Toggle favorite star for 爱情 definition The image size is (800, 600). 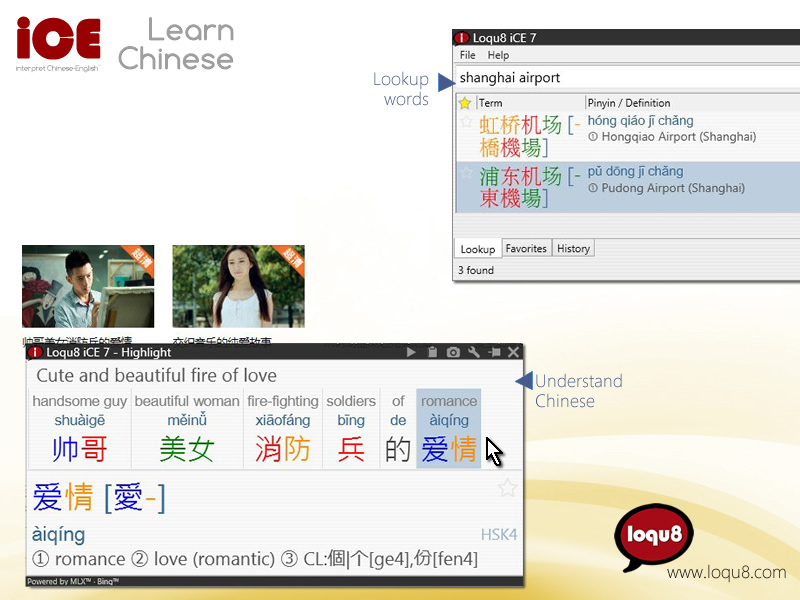point(507,488)
